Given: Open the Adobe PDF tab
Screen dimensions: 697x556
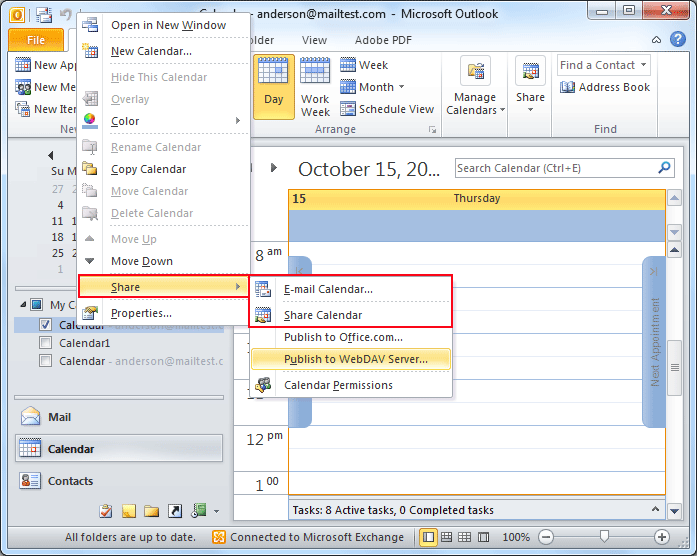Looking at the screenshot, I should 383,40.
